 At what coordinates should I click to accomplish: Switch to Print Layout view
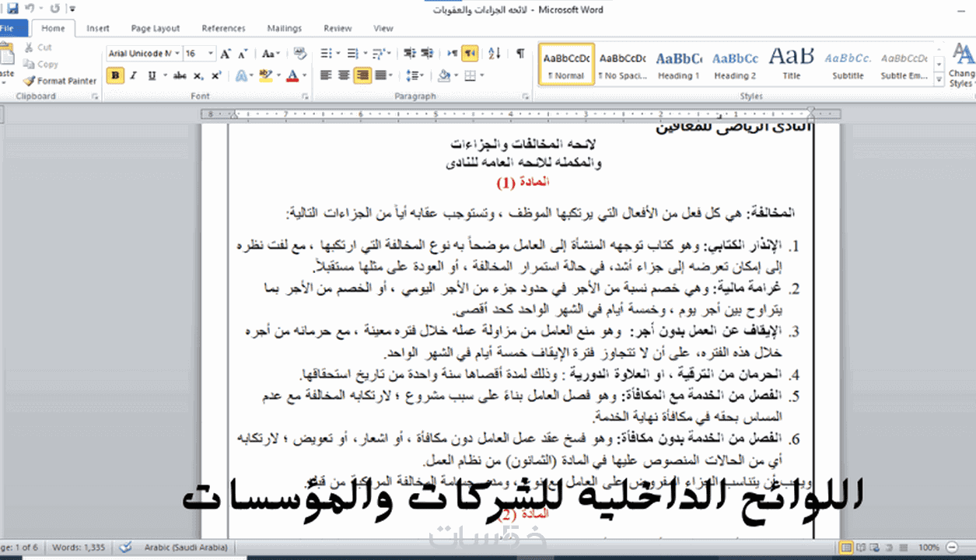coord(846,548)
